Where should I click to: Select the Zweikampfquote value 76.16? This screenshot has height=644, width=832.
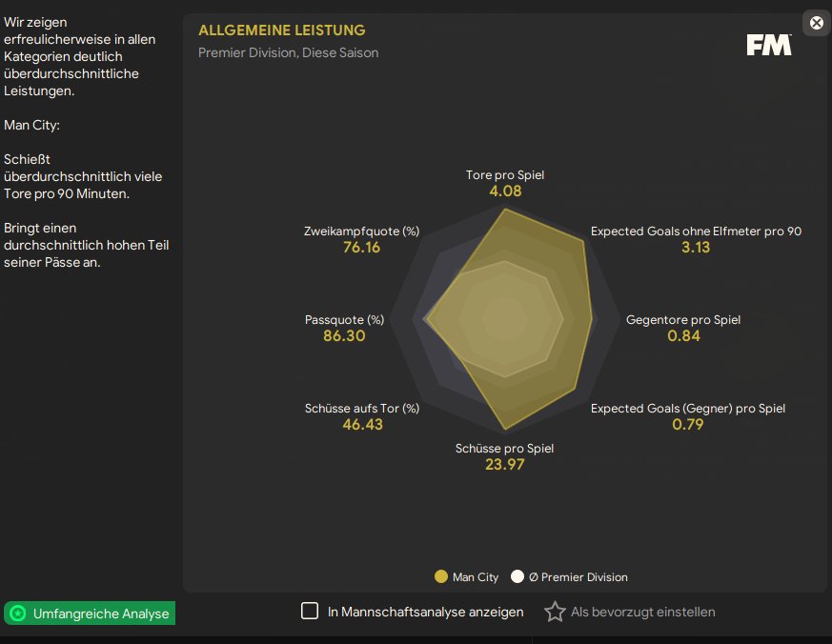[x=361, y=247]
